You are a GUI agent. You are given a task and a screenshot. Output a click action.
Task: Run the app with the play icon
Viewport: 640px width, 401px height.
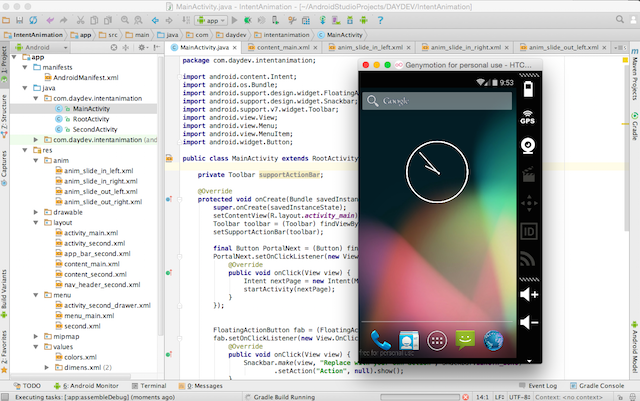(234, 20)
